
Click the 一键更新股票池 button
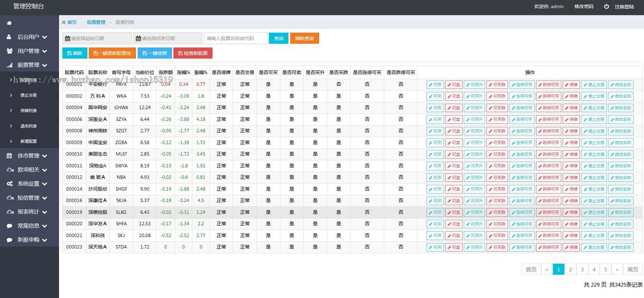click(x=112, y=53)
